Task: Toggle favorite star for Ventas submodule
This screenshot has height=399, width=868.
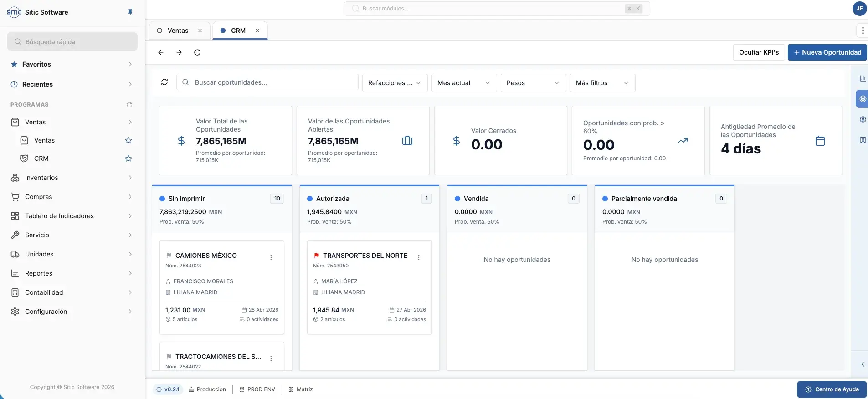Action: [128, 140]
